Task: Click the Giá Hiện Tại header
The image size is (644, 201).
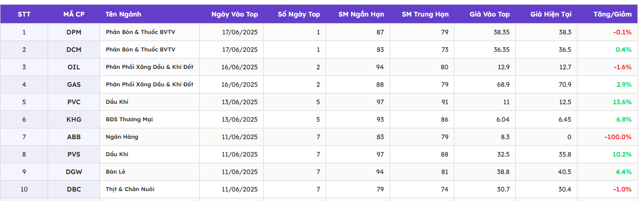Action: [551, 14]
